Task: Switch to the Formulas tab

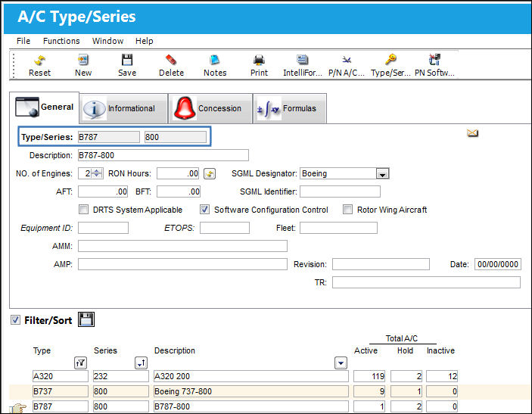Action: click(x=290, y=108)
